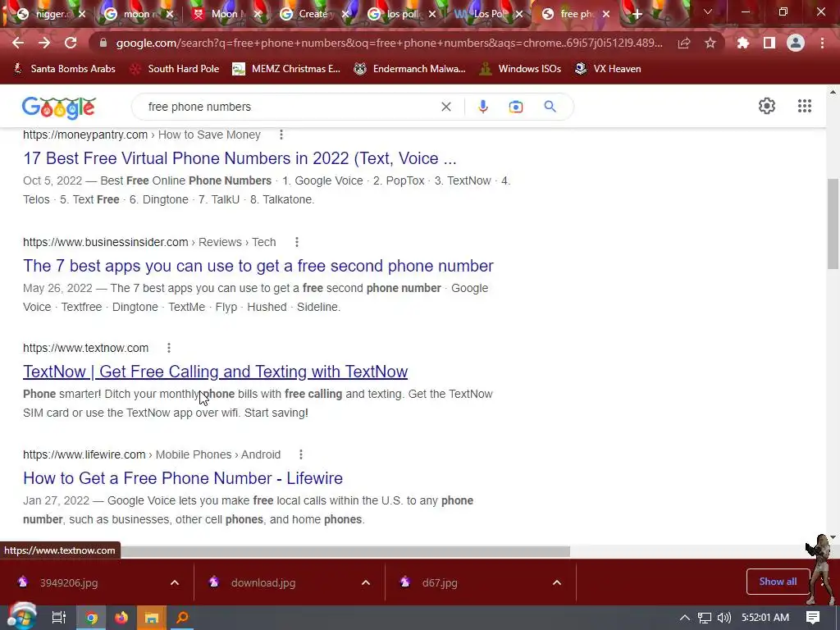Open 'The 7 best apps' Business Insider result
Image resolution: width=840 pixels, height=630 pixels.
coord(258,266)
